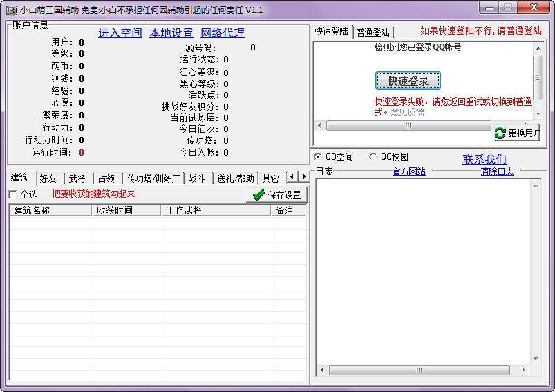Click the green checkmark on 保存设置
The image size is (555, 392).
click(x=258, y=194)
